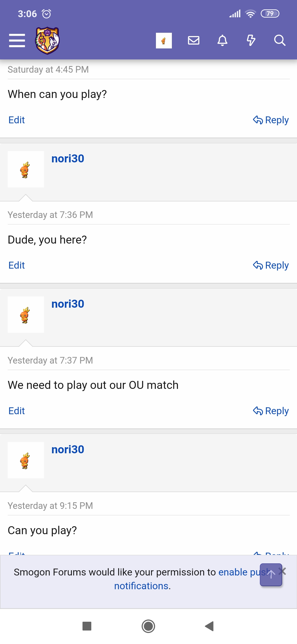
Task: Reply to "When can you play?" message
Action: pos(271,120)
